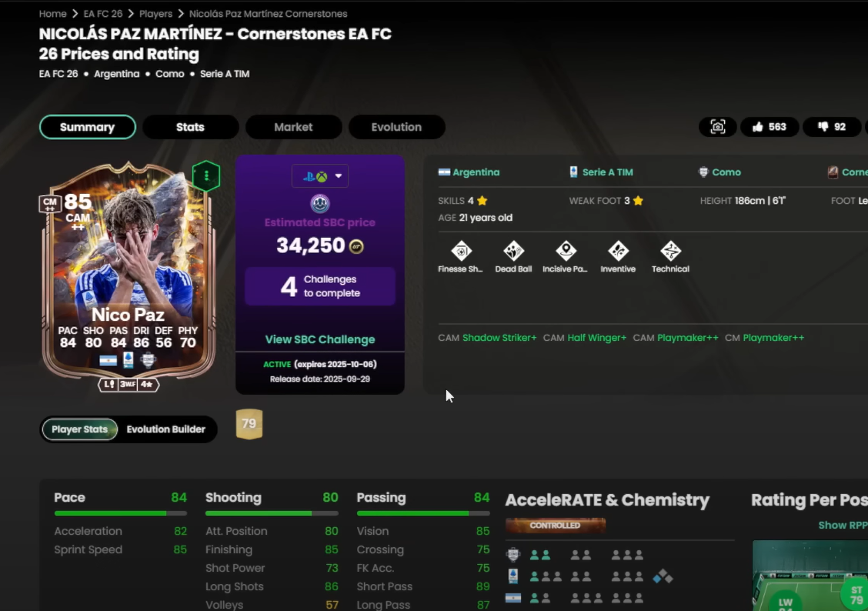Click the left foot tag under the card
868x611 pixels.
point(109,384)
